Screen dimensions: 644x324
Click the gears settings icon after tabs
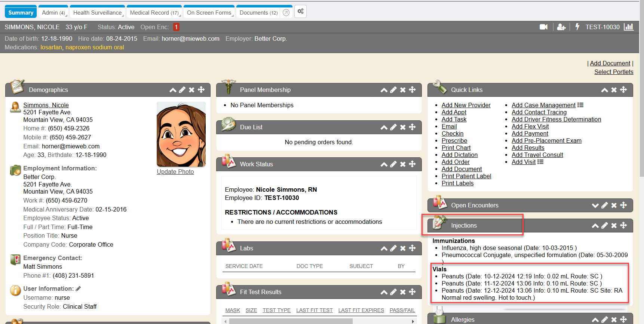(x=300, y=12)
